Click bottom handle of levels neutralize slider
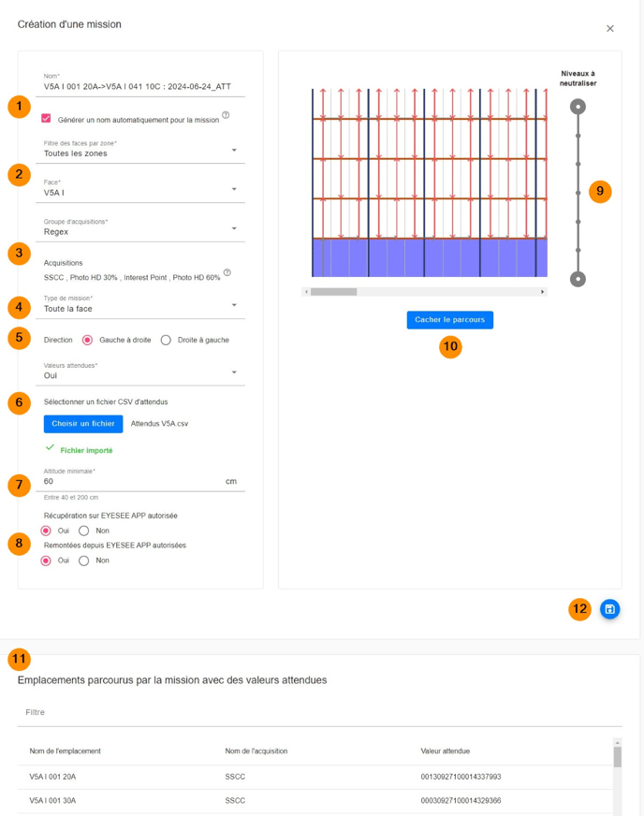Image resolution: width=644 pixels, height=816 pixels. click(x=578, y=279)
